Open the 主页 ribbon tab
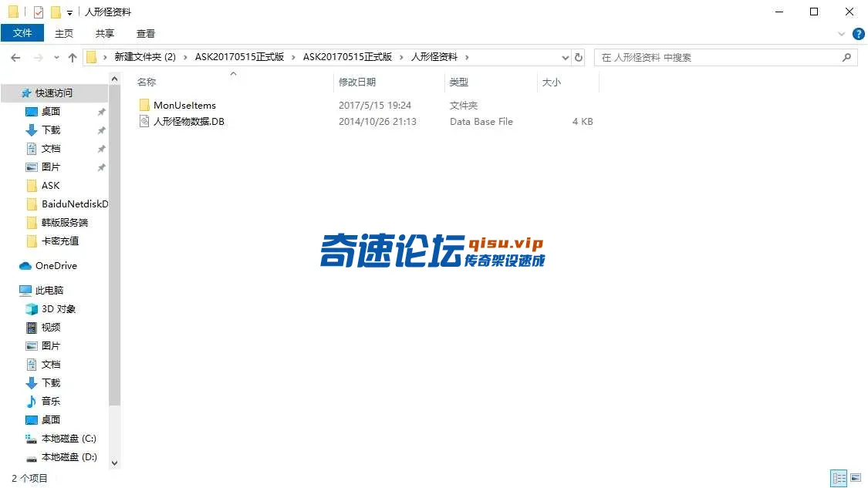 (x=64, y=34)
